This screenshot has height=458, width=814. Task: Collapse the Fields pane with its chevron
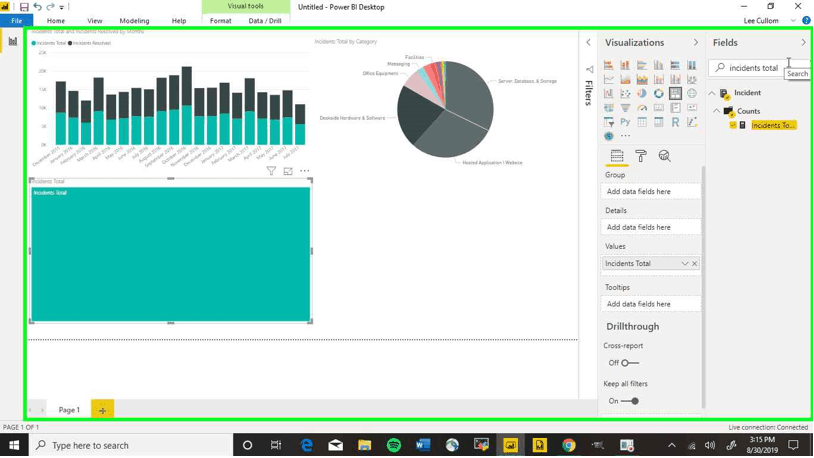point(804,43)
